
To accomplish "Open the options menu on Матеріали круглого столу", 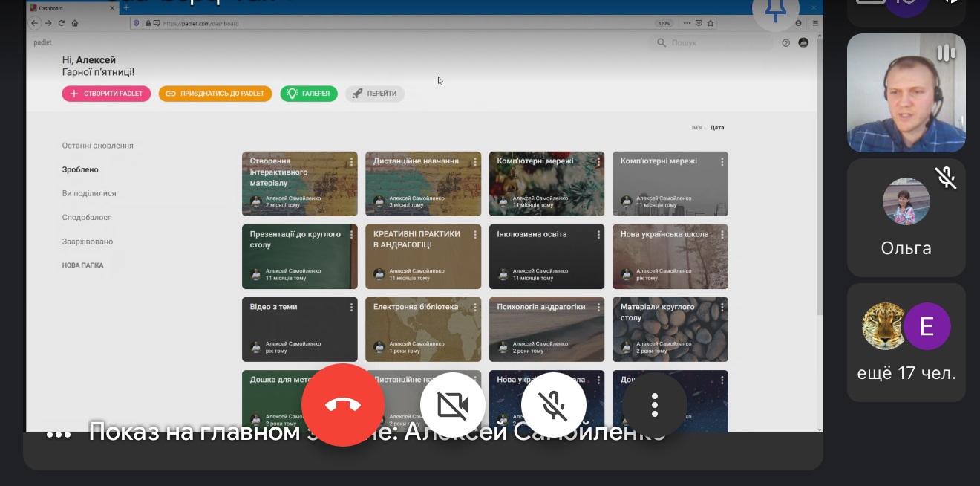I will click(x=722, y=307).
